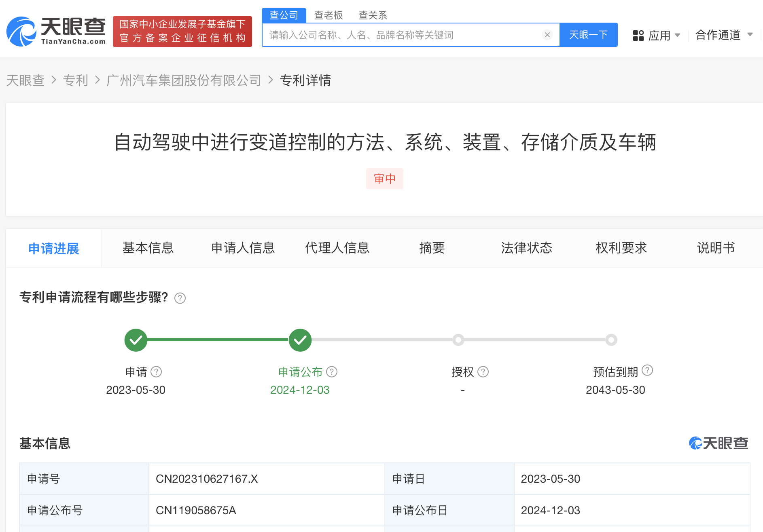Open the 法律状态 tab
Screen dimensions: 763x532
[526, 248]
